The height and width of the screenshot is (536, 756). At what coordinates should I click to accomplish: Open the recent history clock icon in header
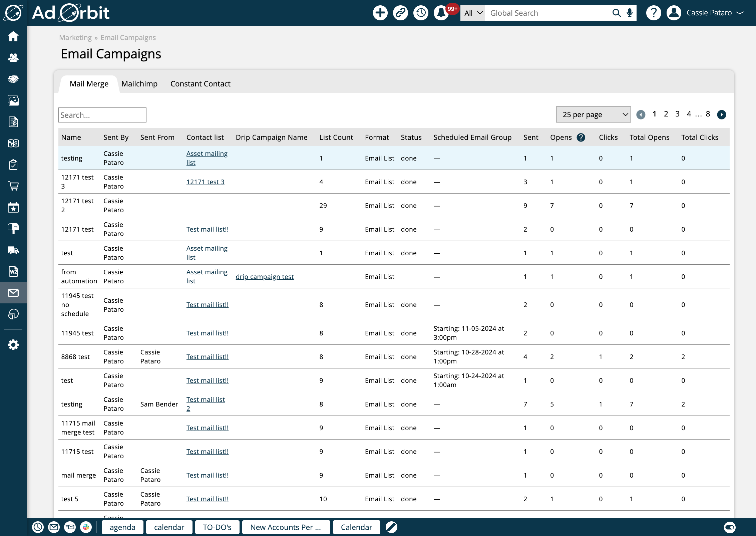421,13
